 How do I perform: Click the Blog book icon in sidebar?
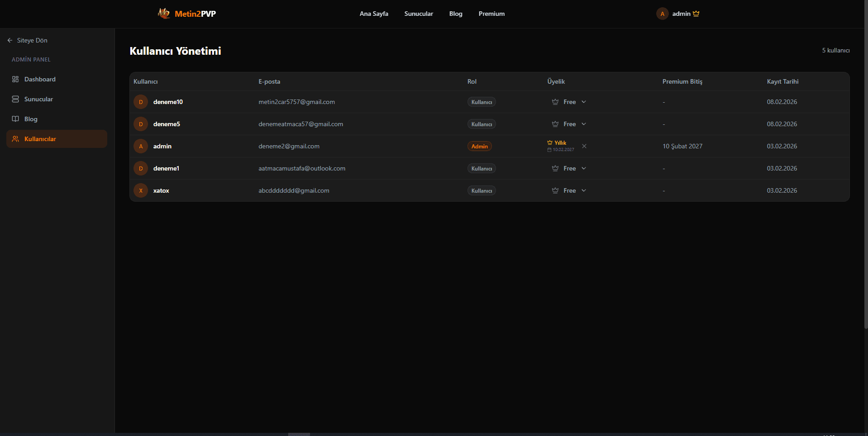pyautogui.click(x=15, y=119)
